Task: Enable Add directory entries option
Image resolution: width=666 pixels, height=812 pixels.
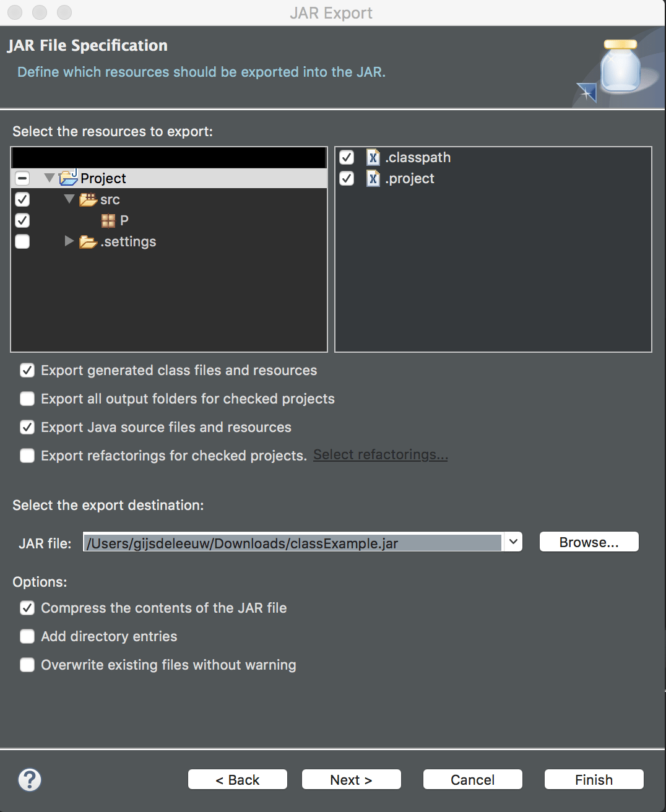Action: (x=27, y=636)
